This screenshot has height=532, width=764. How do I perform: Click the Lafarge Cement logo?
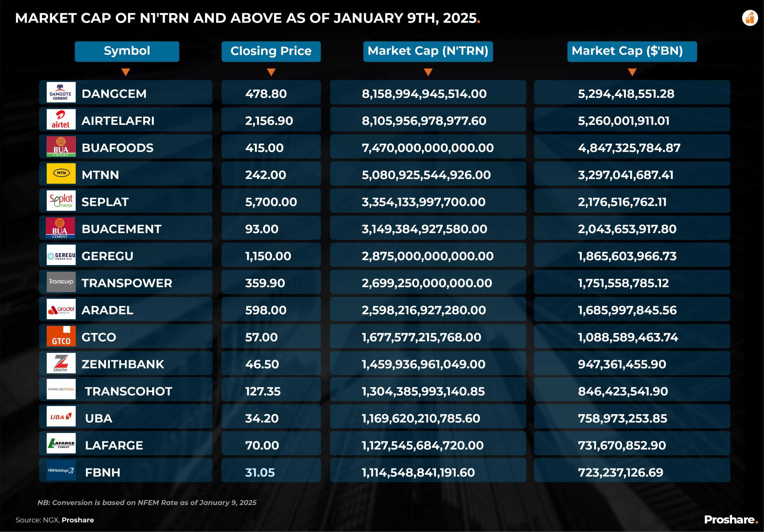(x=61, y=443)
